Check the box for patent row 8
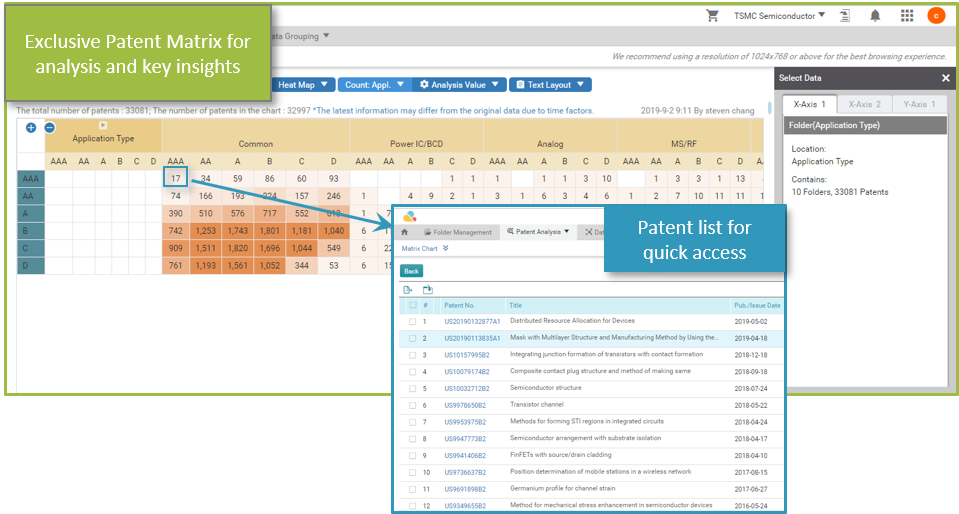 point(412,439)
